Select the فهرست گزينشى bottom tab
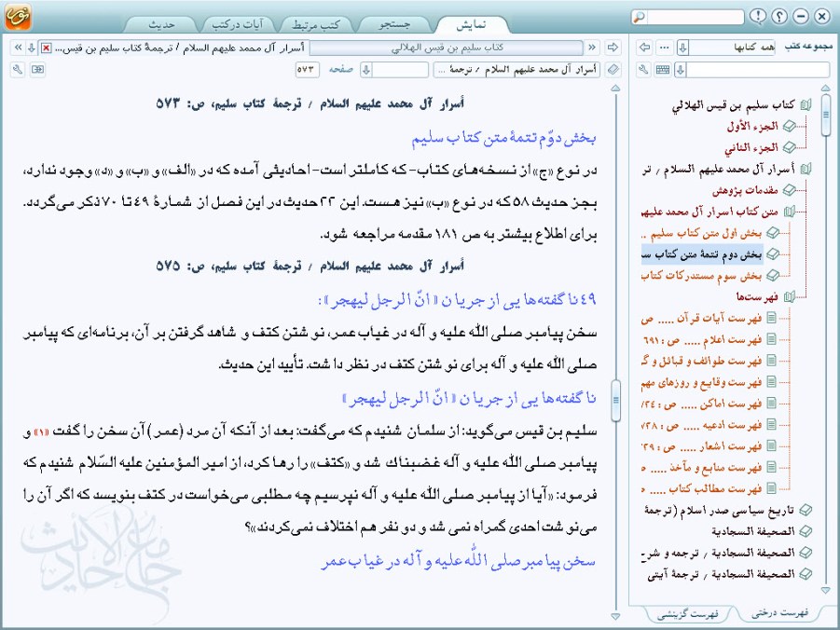 [x=688, y=614]
